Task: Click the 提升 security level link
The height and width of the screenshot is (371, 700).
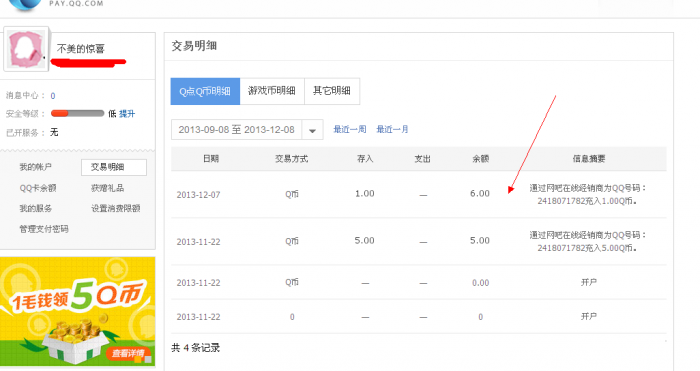Action: tap(127, 114)
